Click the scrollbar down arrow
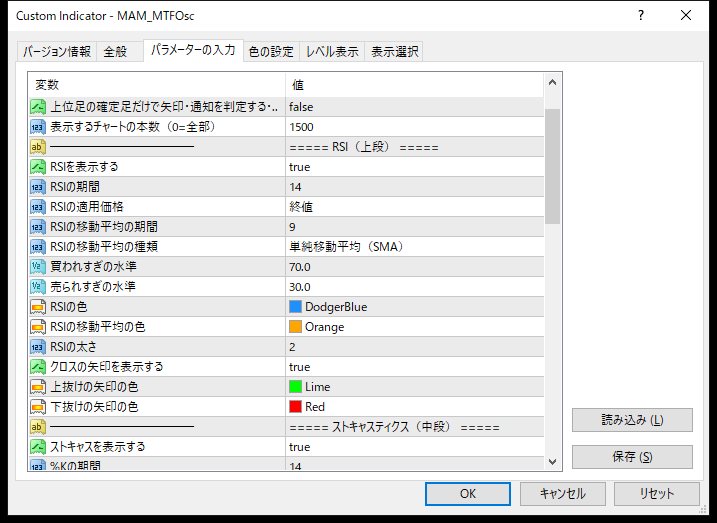The width and height of the screenshot is (717, 523). coord(552,462)
